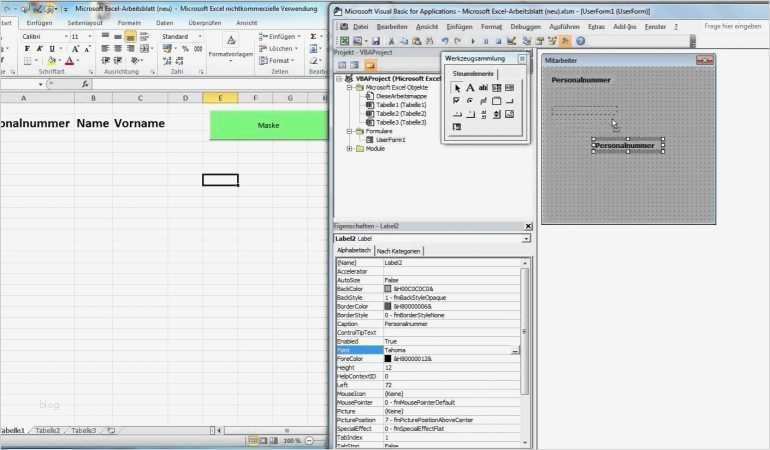Toggle Design Mode in VBA toolbar
770x450 pixels.
point(511,41)
